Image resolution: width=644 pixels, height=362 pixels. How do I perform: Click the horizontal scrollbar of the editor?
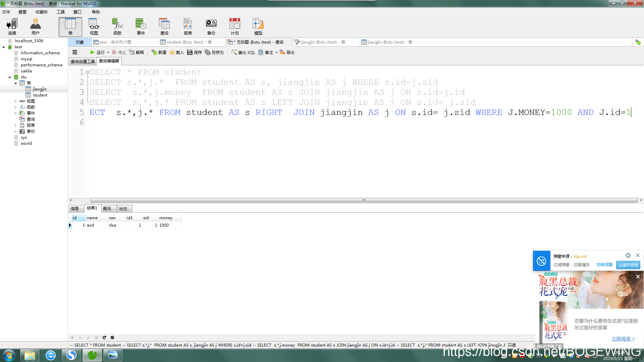pos(364,200)
